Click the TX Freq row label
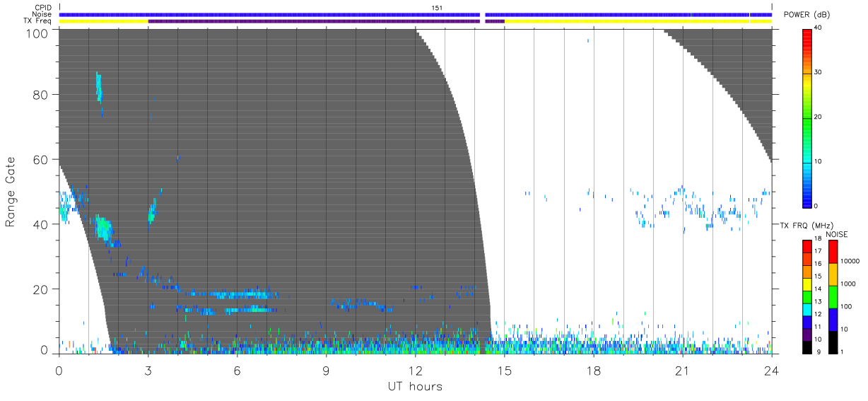868x401 pixels. (x=37, y=21)
